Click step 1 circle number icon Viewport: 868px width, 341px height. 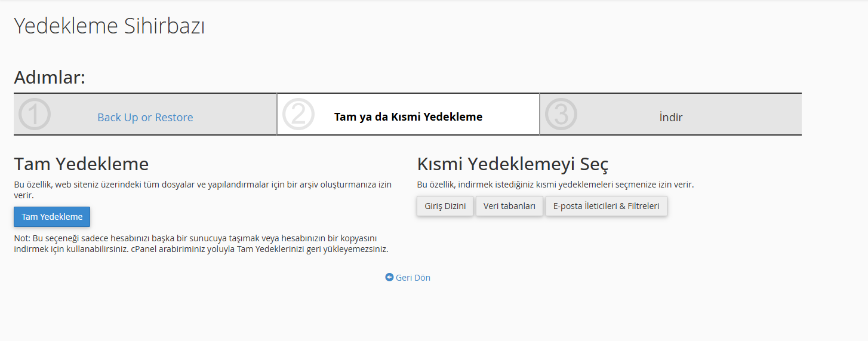(x=35, y=114)
